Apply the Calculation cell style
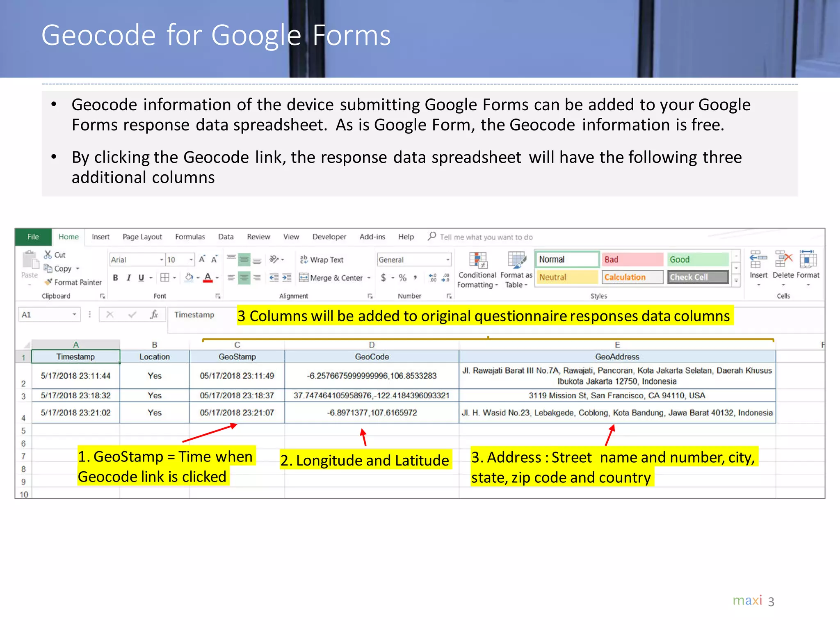Screen dimensions: 840x630 632,277
